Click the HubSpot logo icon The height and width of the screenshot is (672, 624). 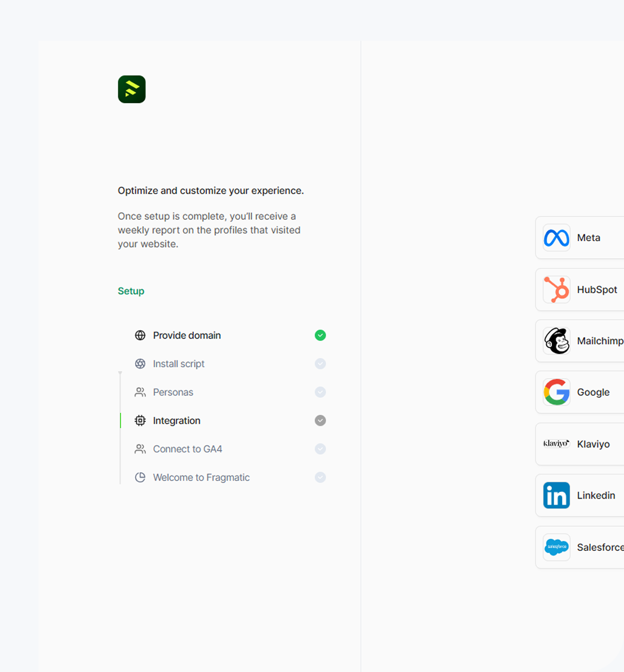pos(556,290)
